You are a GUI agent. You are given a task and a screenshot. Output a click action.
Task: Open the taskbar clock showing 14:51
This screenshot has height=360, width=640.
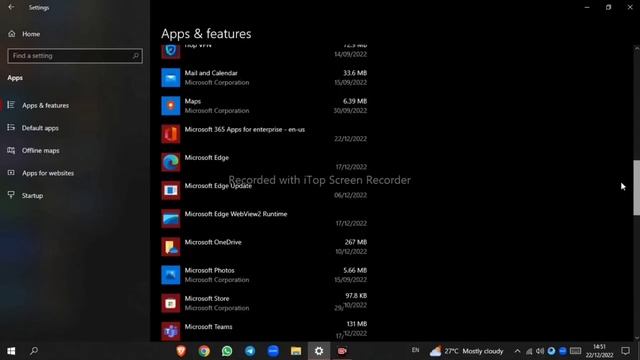pos(600,351)
